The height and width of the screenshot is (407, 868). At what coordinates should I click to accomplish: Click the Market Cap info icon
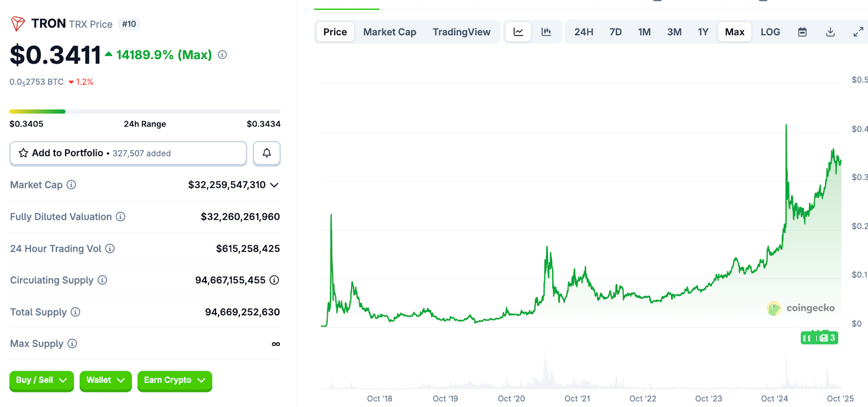71,185
